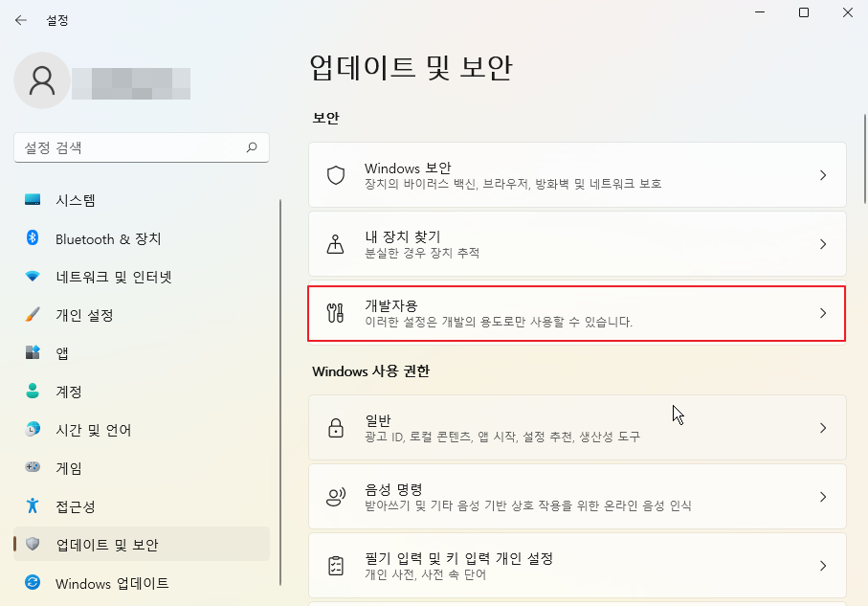Minimize the 설정 window
This screenshot has width=868, height=606.
tap(760, 12)
